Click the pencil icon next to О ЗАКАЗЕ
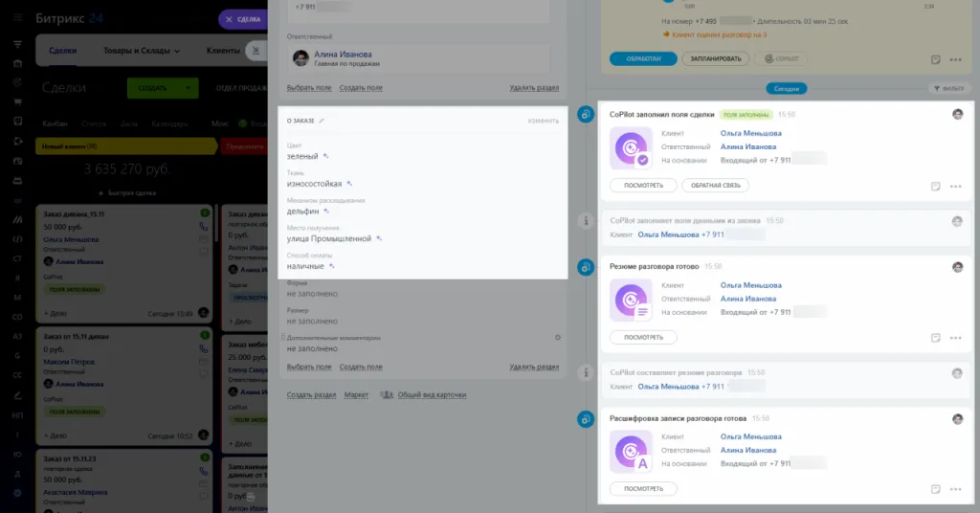 tap(323, 121)
